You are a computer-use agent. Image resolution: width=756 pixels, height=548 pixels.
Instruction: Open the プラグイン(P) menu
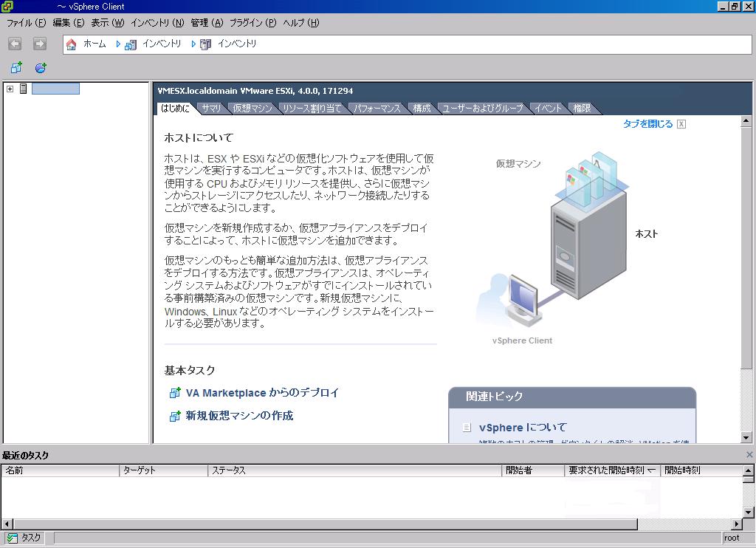coord(252,23)
